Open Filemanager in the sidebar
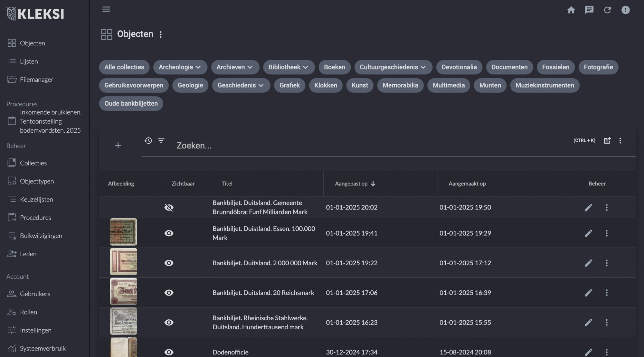 [36, 80]
